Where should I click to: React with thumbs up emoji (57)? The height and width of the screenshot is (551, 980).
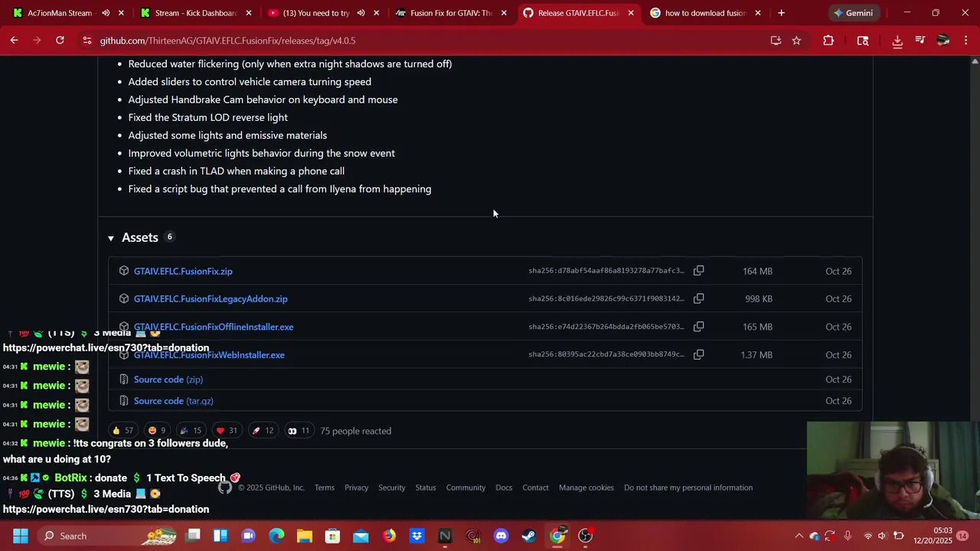coord(122,431)
